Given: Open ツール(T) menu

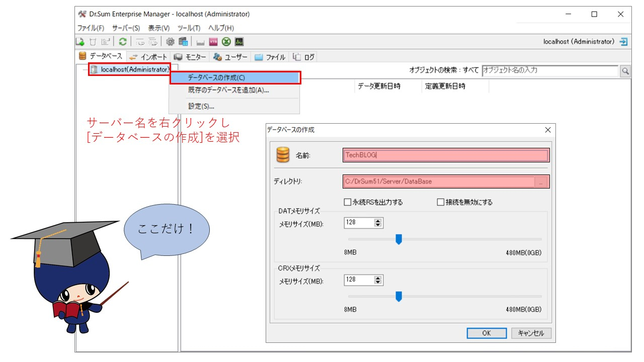Looking at the screenshot, I should 189,28.
